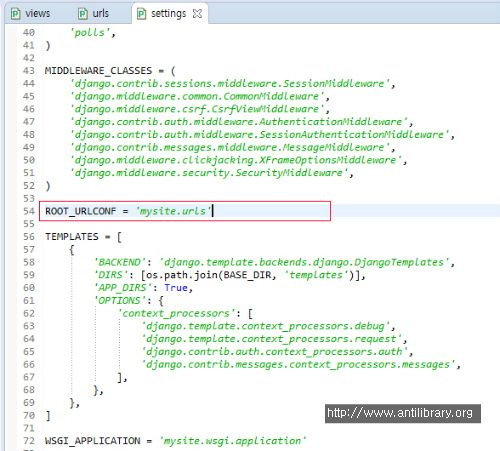Click the views tab file icon
This screenshot has width=500, height=451.
coord(16,14)
